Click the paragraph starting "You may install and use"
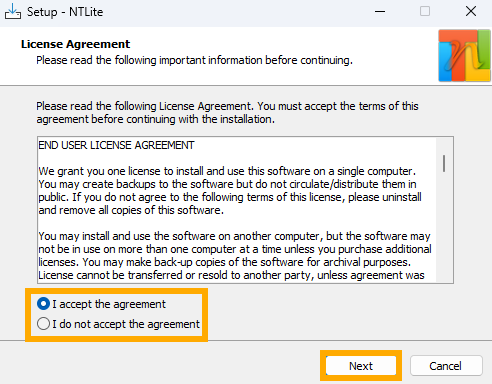 pos(235,256)
